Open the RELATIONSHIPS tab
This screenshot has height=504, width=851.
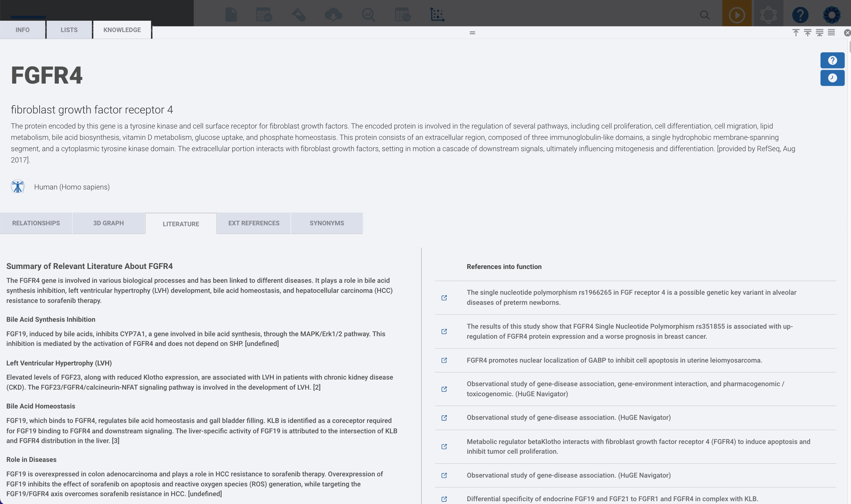tap(36, 223)
